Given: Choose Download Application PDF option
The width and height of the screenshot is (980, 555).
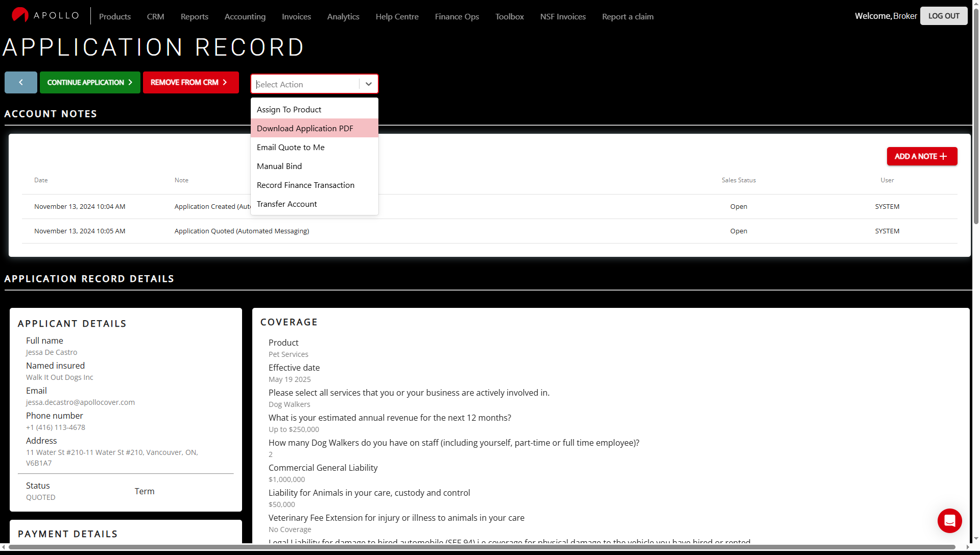Looking at the screenshot, I should pyautogui.click(x=305, y=129).
